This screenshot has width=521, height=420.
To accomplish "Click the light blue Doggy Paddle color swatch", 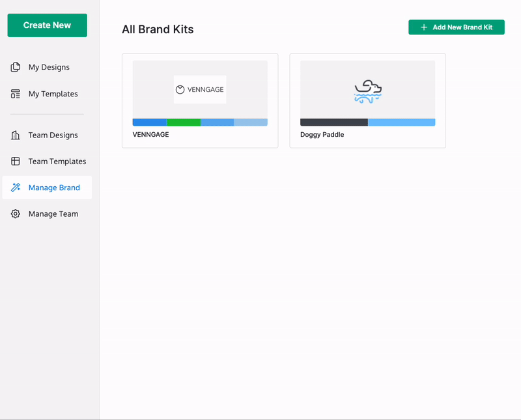I will (401, 122).
